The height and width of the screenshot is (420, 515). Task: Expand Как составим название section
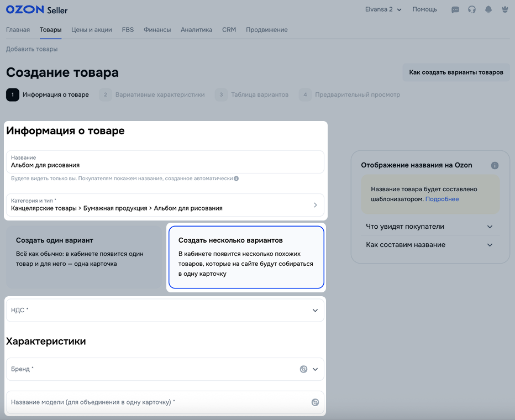(x=429, y=245)
